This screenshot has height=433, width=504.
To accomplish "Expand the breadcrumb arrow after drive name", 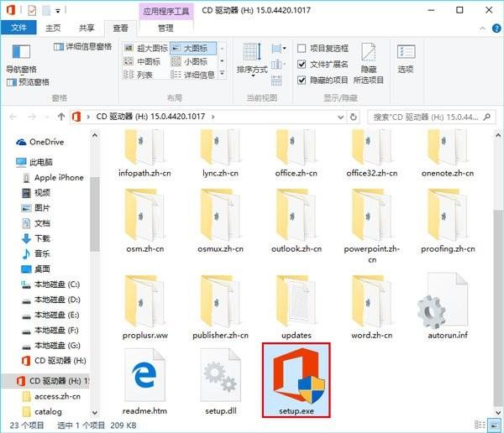I will pyautogui.click(x=213, y=117).
